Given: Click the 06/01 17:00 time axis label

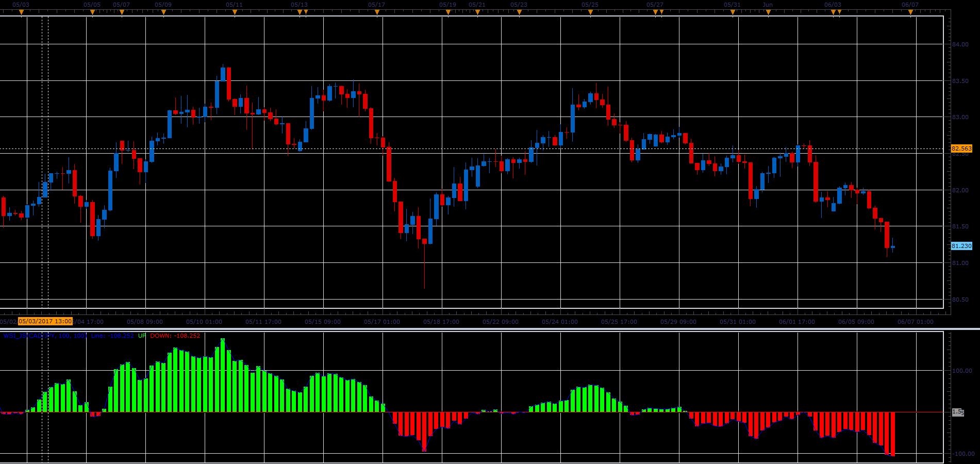Looking at the screenshot, I should 797,322.
